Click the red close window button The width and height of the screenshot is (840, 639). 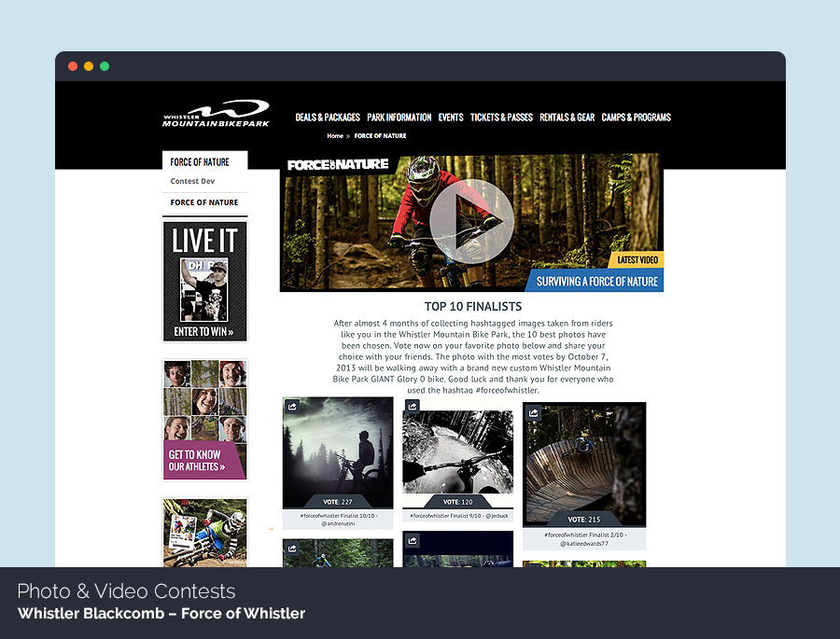(x=73, y=66)
